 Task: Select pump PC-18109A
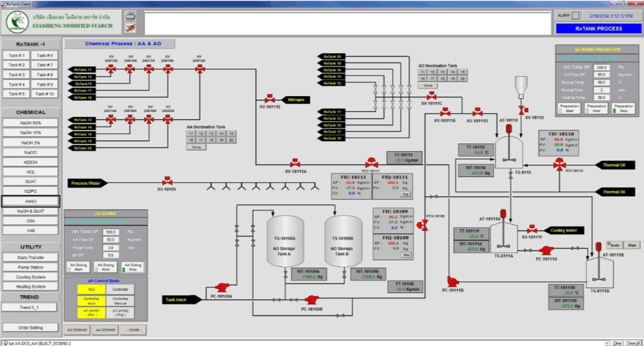pos(222,287)
